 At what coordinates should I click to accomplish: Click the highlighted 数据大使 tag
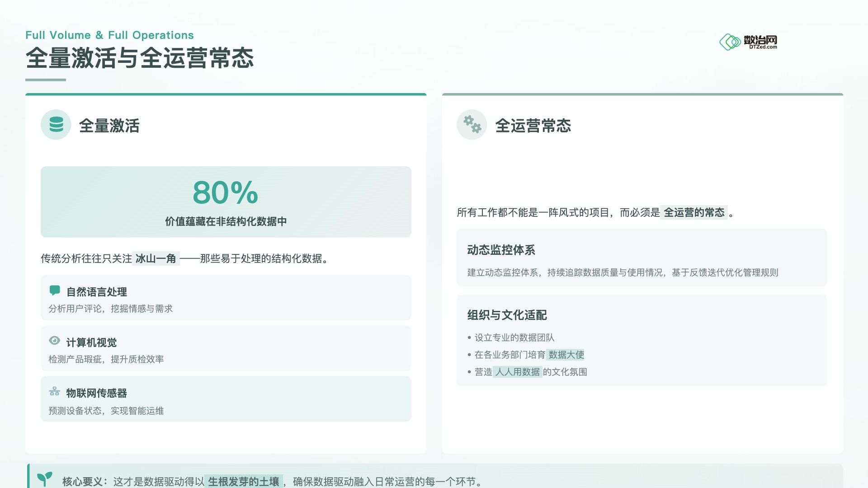566,355
